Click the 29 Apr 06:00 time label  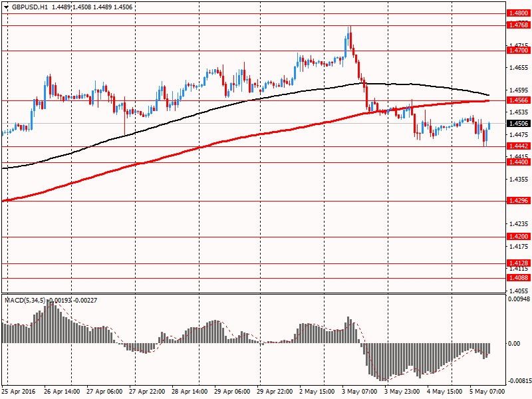coord(232,392)
